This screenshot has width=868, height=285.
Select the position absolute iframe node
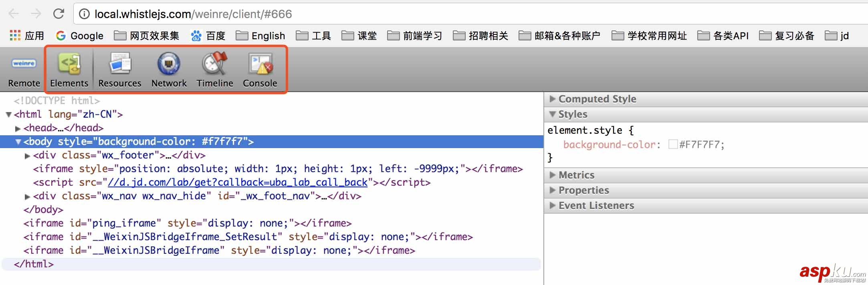pos(278,169)
